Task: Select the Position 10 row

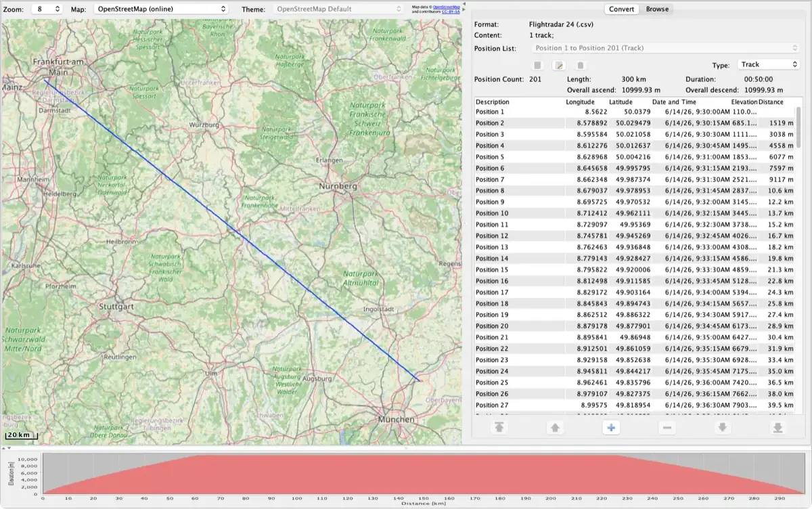Action: pos(634,213)
